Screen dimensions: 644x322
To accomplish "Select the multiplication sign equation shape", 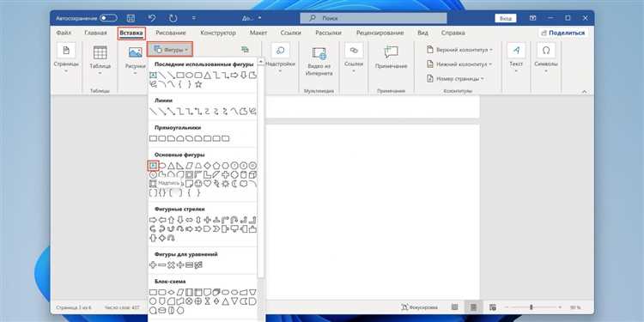I will (171, 265).
